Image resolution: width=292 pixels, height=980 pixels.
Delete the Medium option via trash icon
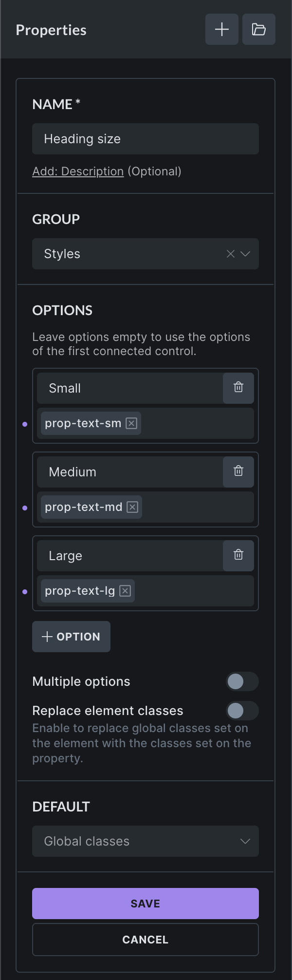tap(238, 471)
